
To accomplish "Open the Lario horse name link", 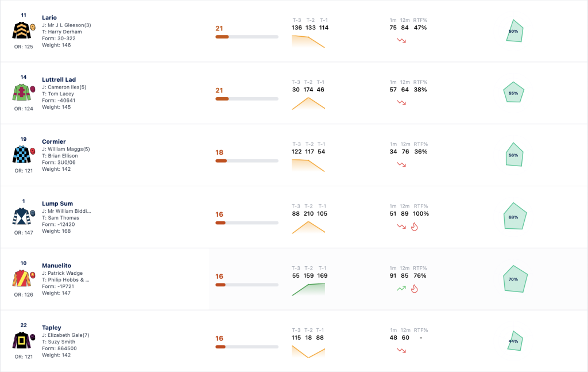I will coord(49,17).
